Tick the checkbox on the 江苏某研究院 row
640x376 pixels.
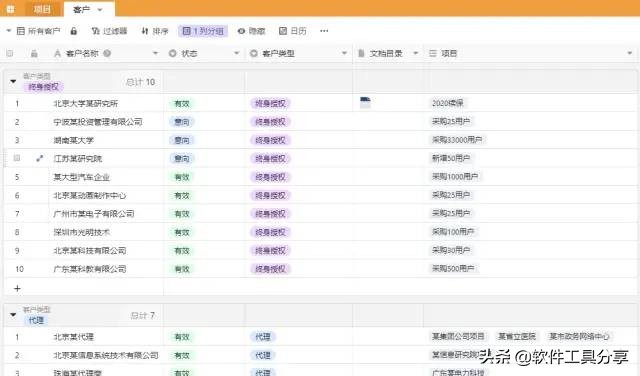click(17, 158)
